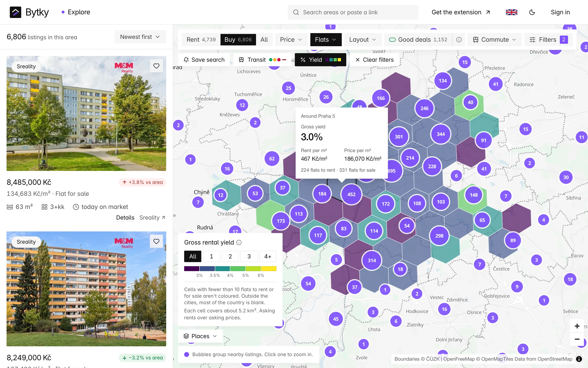
Task: Click the 452 listings cluster bubble
Action: tap(351, 194)
